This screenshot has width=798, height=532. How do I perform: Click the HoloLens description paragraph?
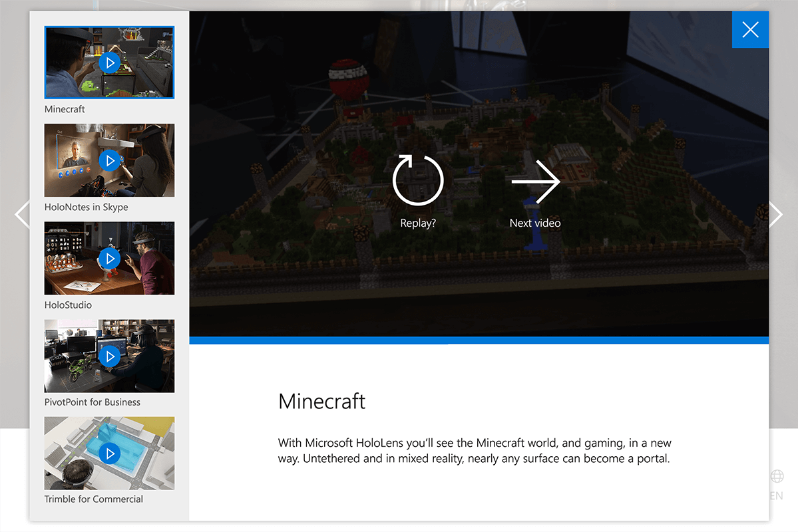pos(475,451)
